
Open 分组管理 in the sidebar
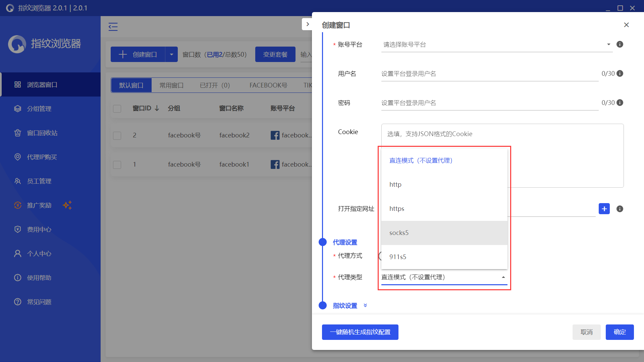(39, 109)
